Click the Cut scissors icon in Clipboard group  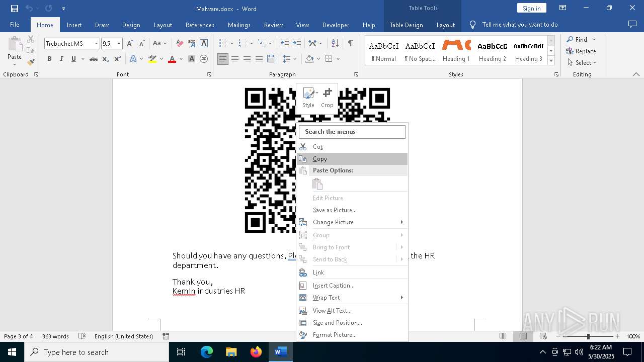31,39
